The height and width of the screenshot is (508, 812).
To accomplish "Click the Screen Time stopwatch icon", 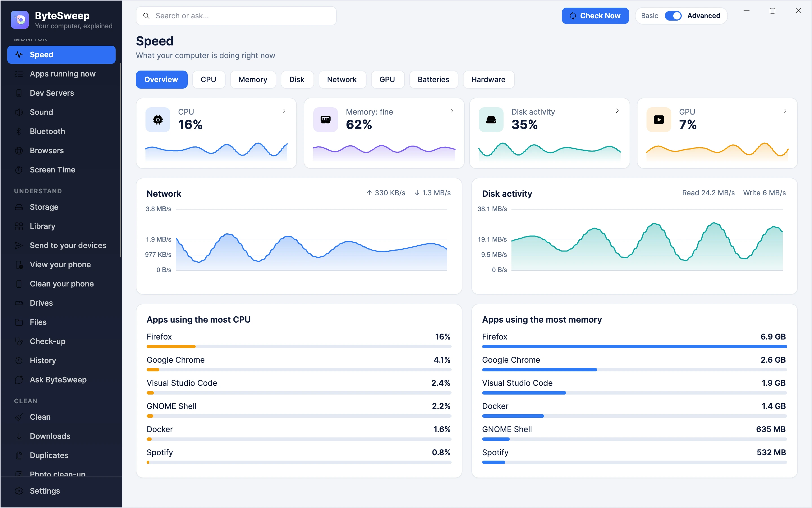I will tap(19, 170).
